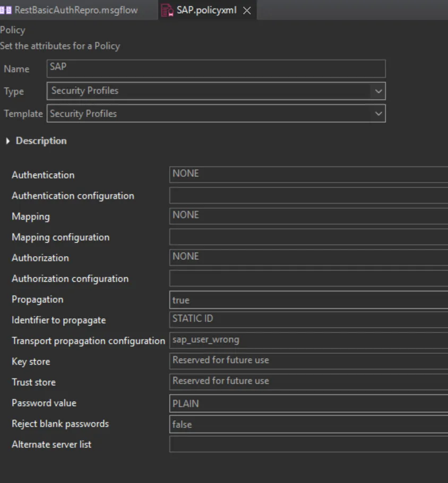Click the Trust store field
Screen dimensions: 448x483
(308, 382)
